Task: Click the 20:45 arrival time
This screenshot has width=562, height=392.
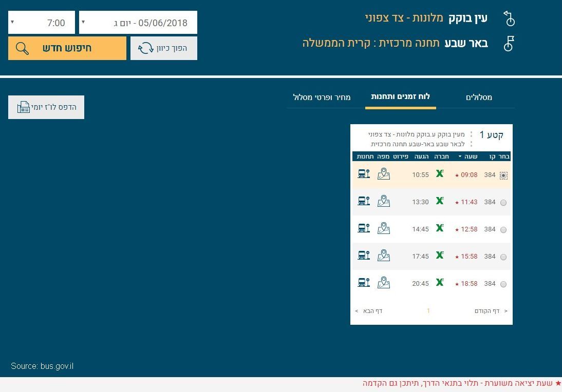Action: [420, 284]
